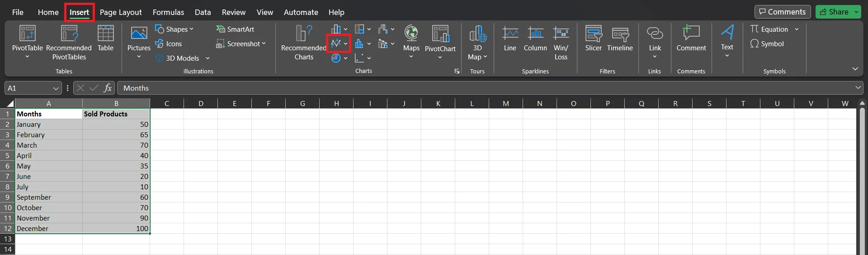The image size is (868, 255).
Task: Click the Select All corner triangle
Action: (x=10, y=104)
